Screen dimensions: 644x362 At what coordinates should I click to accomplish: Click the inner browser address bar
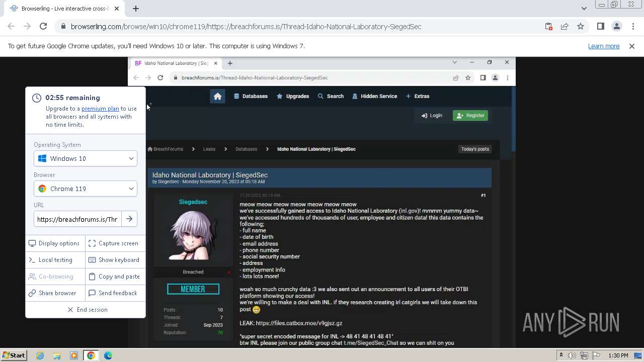pos(255,78)
